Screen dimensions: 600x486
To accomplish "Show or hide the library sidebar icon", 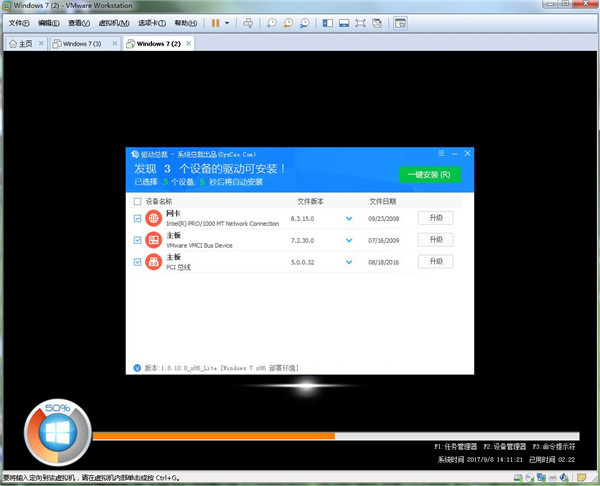I will coord(328,23).
